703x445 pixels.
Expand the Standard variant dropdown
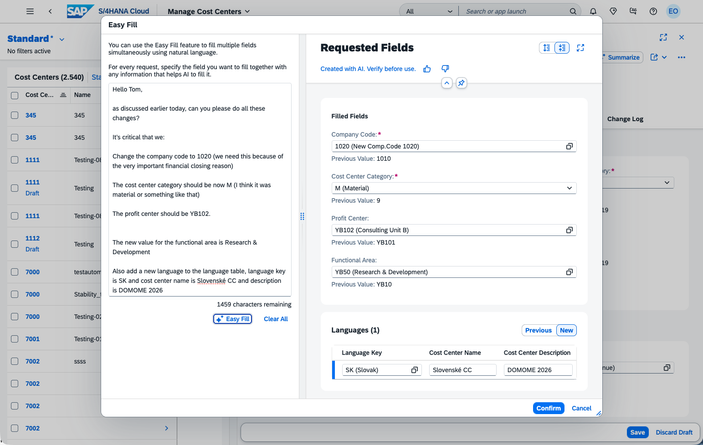[62, 39]
